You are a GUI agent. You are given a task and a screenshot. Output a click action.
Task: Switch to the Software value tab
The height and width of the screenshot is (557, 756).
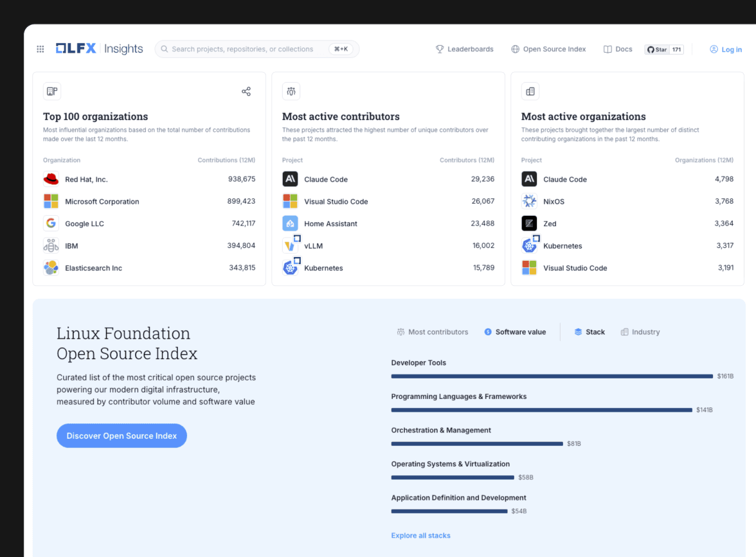(x=515, y=332)
